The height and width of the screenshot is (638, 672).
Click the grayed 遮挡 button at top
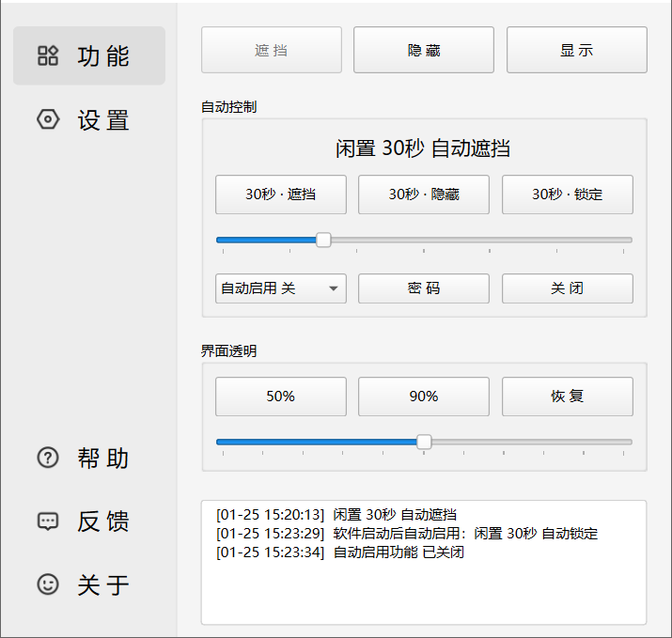click(x=272, y=50)
